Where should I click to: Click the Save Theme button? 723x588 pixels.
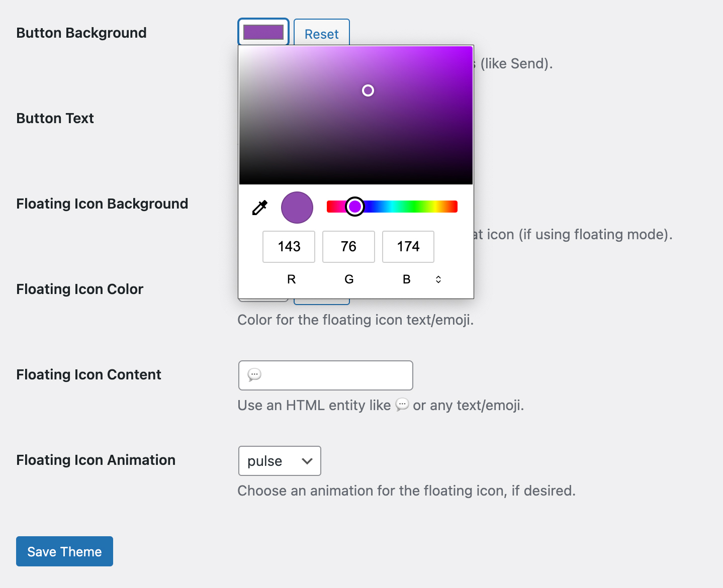click(64, 551)
